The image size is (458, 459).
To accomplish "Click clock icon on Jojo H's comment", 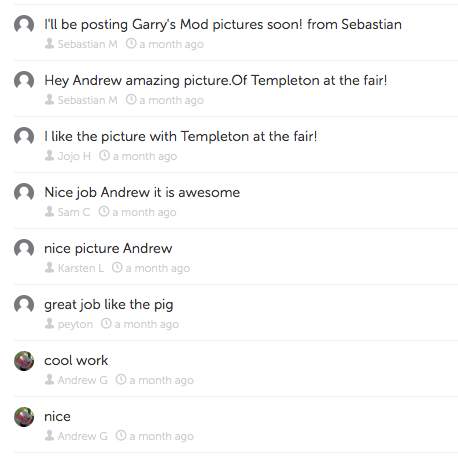I will click(x=104, y=155).
